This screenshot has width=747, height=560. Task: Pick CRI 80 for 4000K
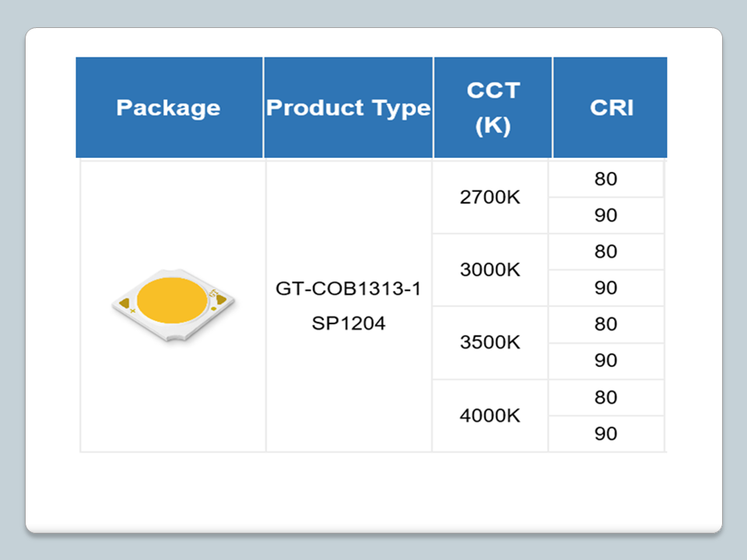click(x=605, y=397)
